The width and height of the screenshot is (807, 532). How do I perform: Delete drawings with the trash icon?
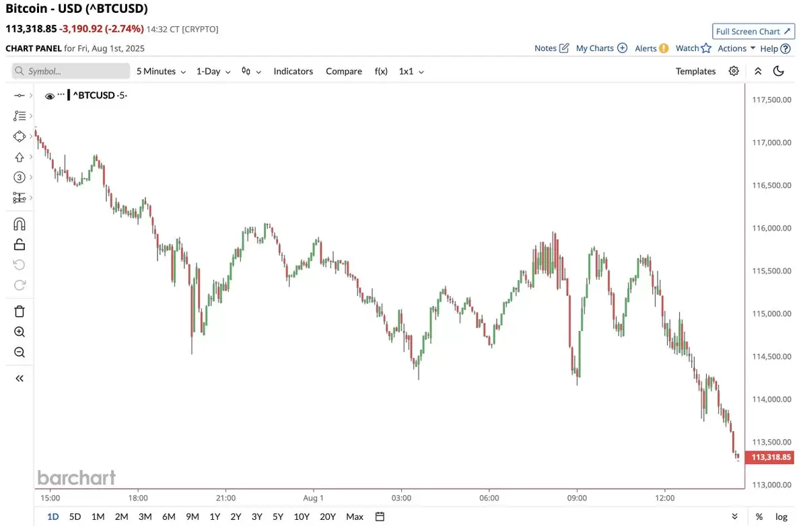pos(19,311)
